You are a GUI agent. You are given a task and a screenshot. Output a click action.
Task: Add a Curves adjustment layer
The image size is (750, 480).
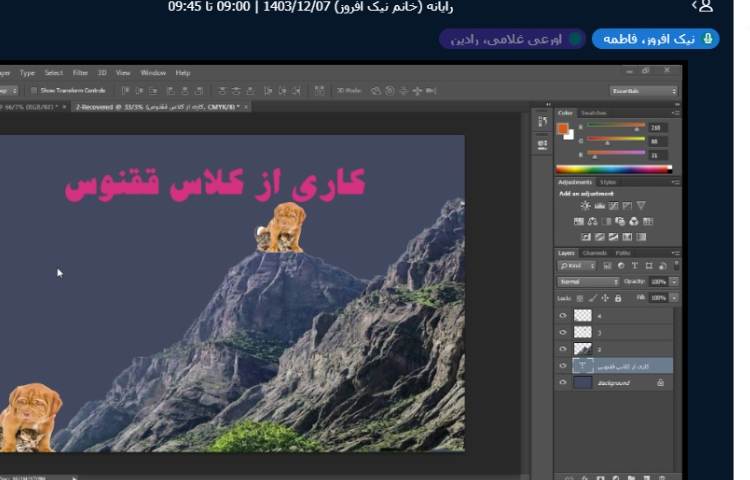point(613,206)
